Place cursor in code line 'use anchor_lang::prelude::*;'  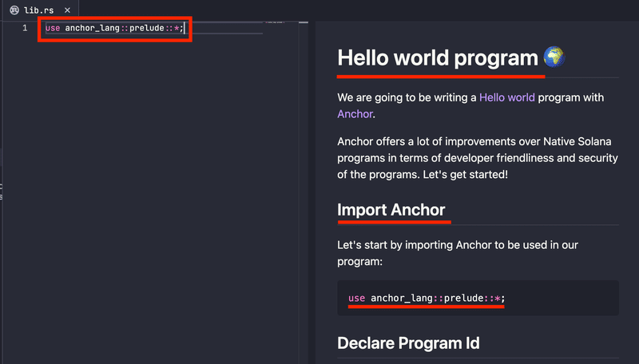pyautogui.click(x=114, y=28)
